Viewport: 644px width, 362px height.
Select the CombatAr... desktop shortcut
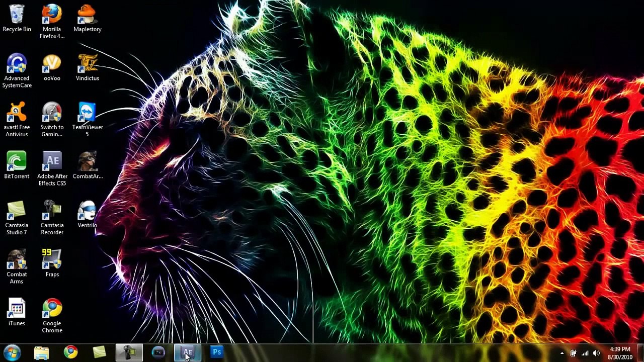point(87,165)
